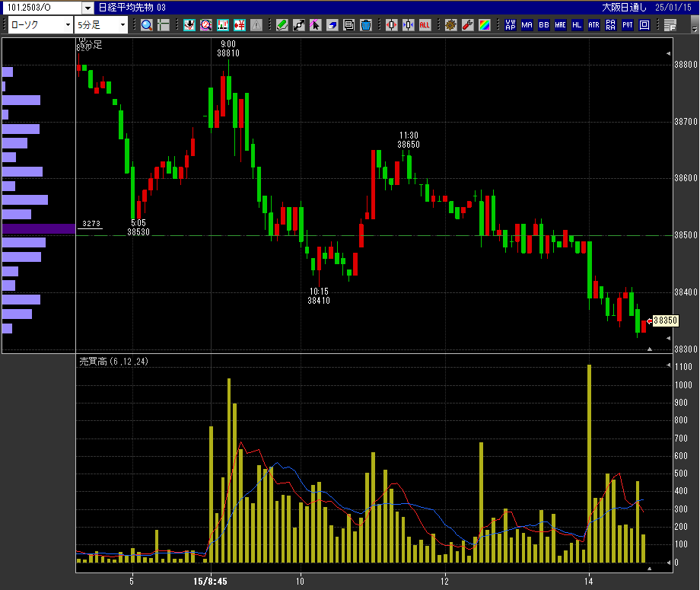The height and width of the screenshot is (590, 700).
Task: Click the 10:15 38410 low label
Action: pyautogui.click(x=319, y=296)
